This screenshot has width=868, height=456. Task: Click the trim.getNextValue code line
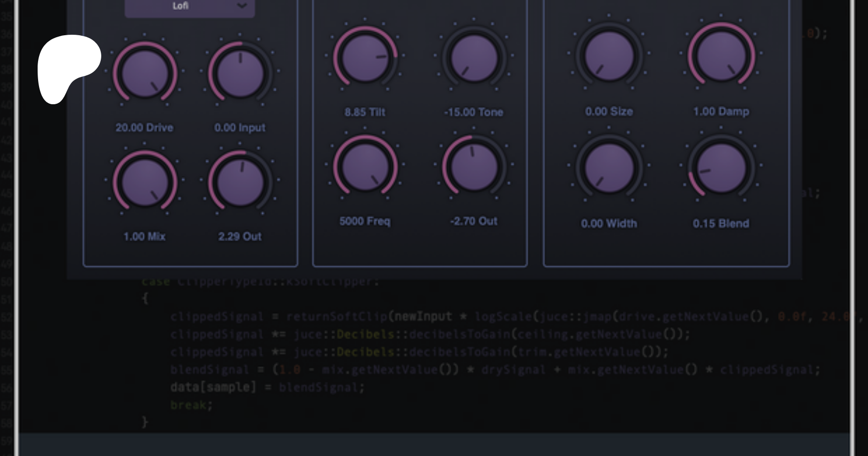(420, 352)
